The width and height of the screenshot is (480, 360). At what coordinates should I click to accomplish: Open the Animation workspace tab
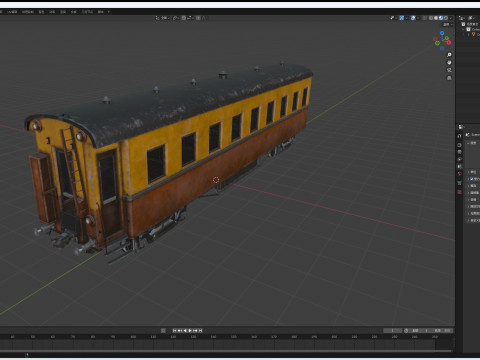[x=52, y=12]
